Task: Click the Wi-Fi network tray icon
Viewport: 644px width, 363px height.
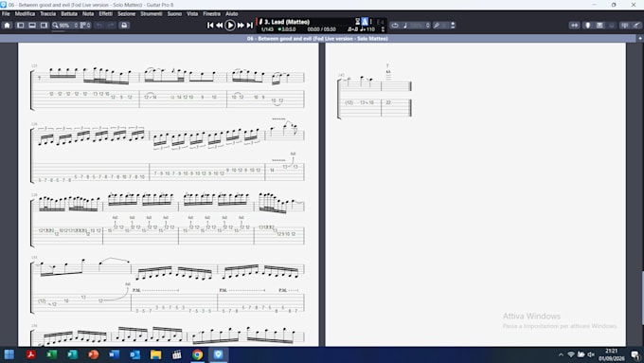Action: 571,354
